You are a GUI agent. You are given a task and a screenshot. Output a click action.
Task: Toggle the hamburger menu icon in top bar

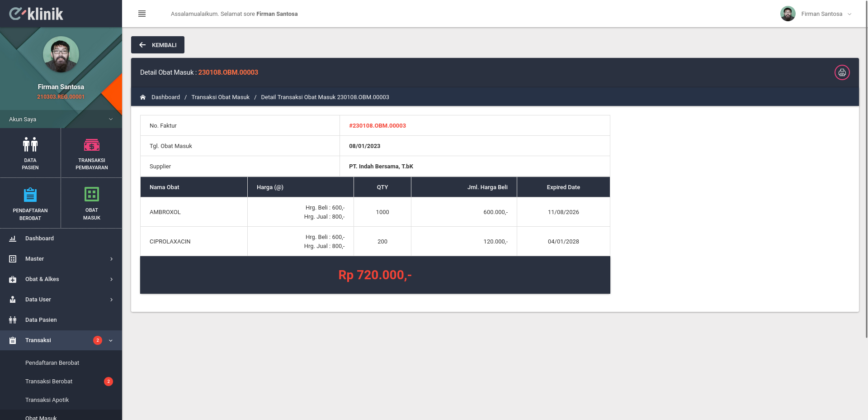(x=142, y=14)
